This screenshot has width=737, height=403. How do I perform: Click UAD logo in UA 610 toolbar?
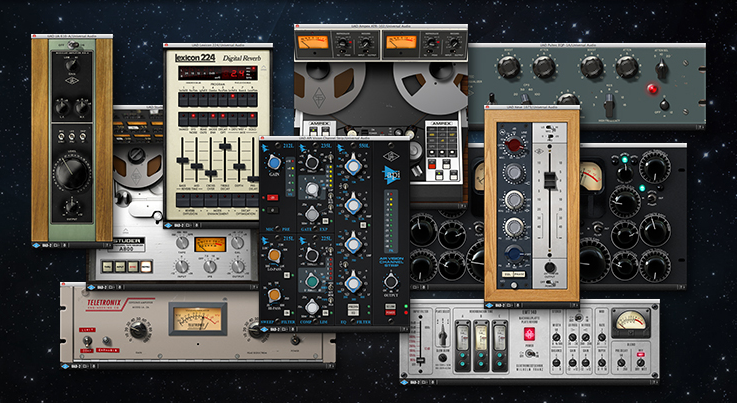click(36, 245)
